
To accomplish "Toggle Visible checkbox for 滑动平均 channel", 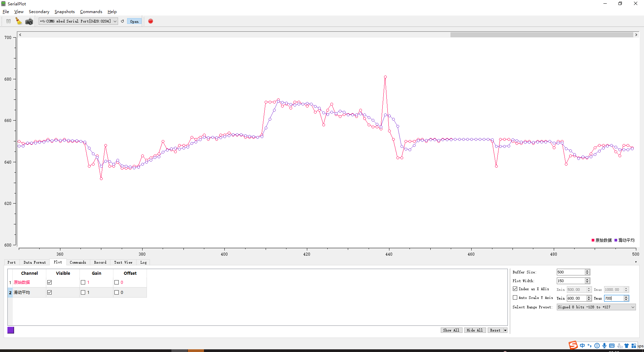I will (50, 293).
